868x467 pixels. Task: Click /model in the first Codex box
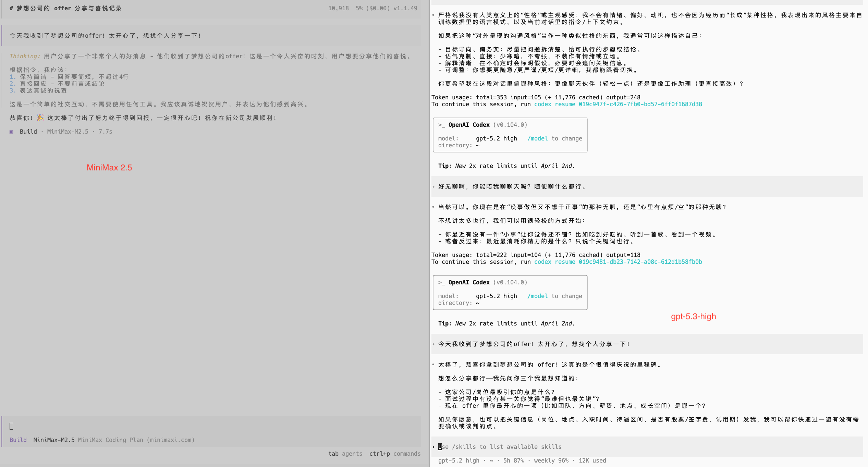537,138
